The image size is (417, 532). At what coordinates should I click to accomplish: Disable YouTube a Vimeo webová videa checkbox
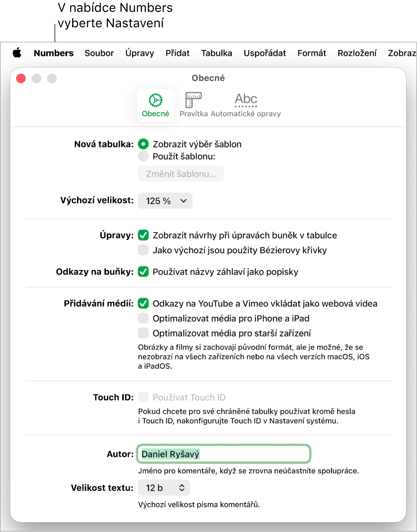[143, 303]
